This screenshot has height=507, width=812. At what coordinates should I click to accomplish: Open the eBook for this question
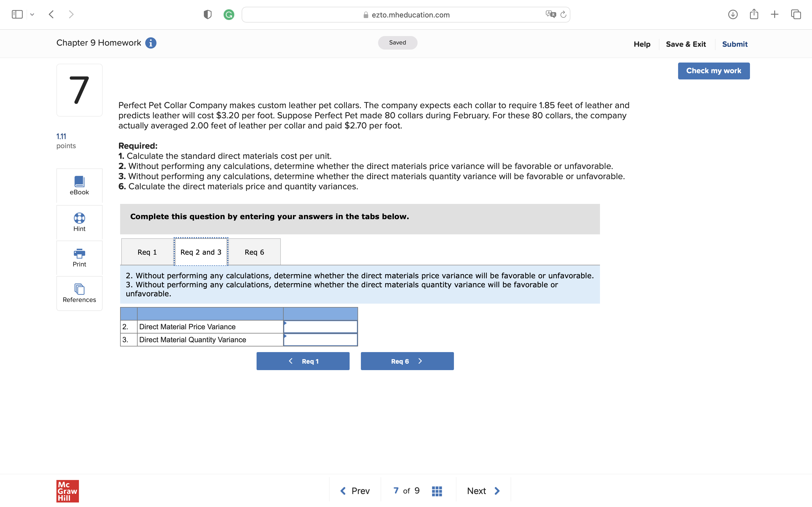(79, 185)
